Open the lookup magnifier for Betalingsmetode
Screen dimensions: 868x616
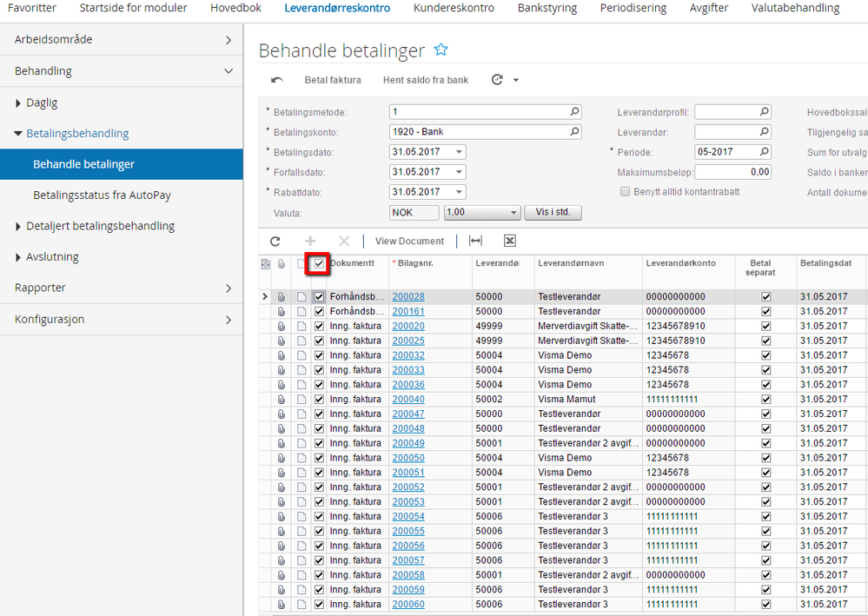coord(574,112)
